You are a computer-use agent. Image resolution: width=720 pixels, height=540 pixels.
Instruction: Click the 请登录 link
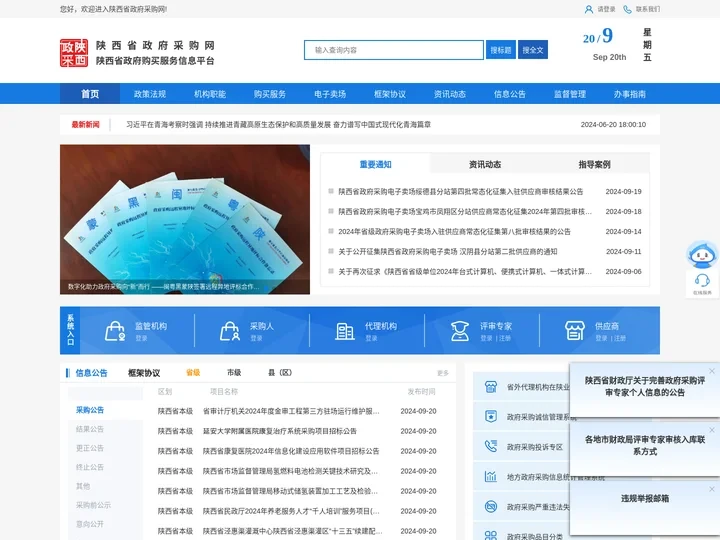click(x=606, y=9)
